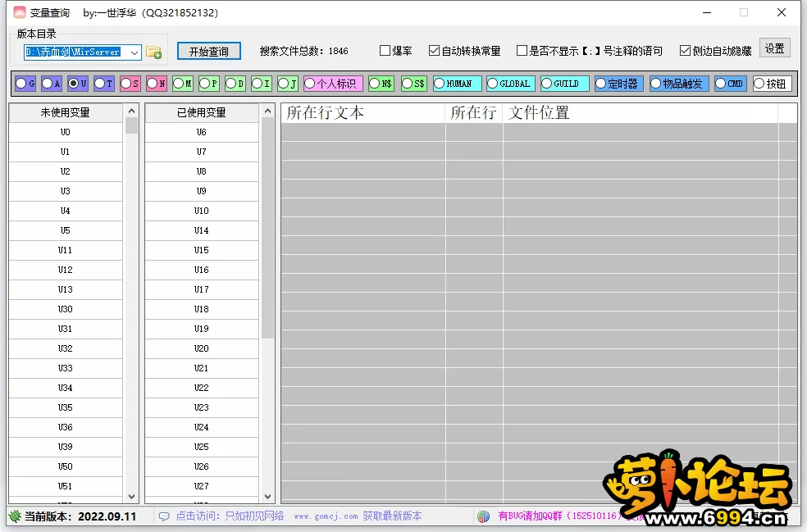This screenshot has height=532, width=807.
Task: Choose the N$ radio option
Action: (381, 84)
